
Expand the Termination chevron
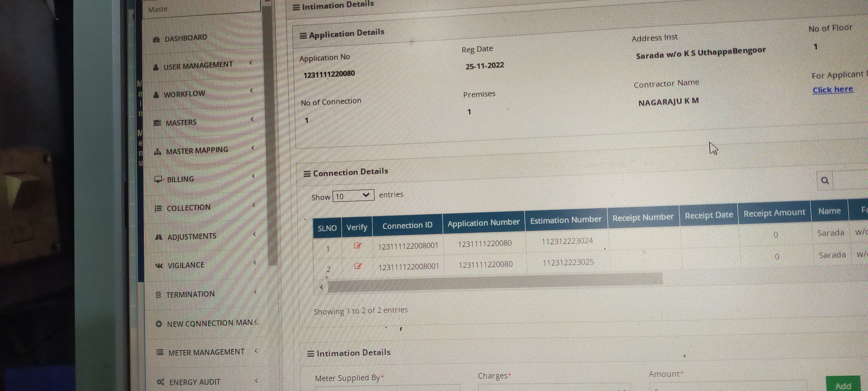pos(255,292)
